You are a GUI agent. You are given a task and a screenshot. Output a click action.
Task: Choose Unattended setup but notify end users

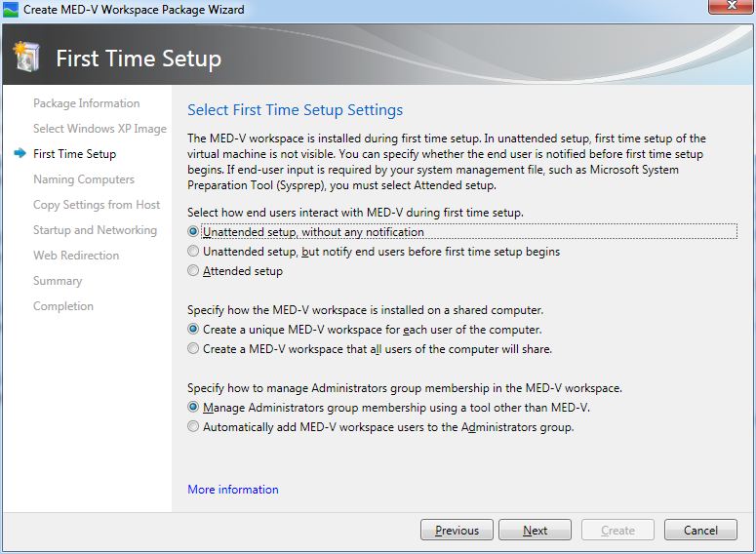(193, 252)
